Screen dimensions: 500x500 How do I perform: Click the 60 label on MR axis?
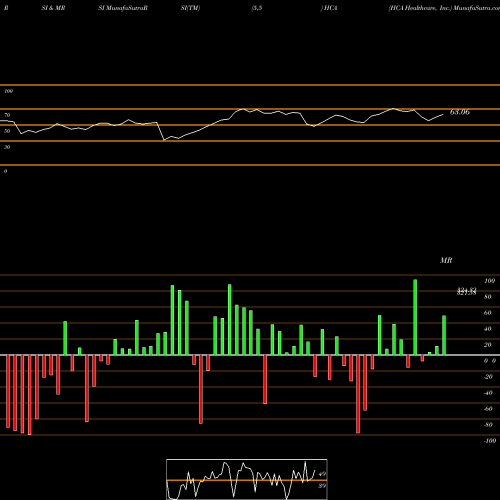[x=488, y=313]
